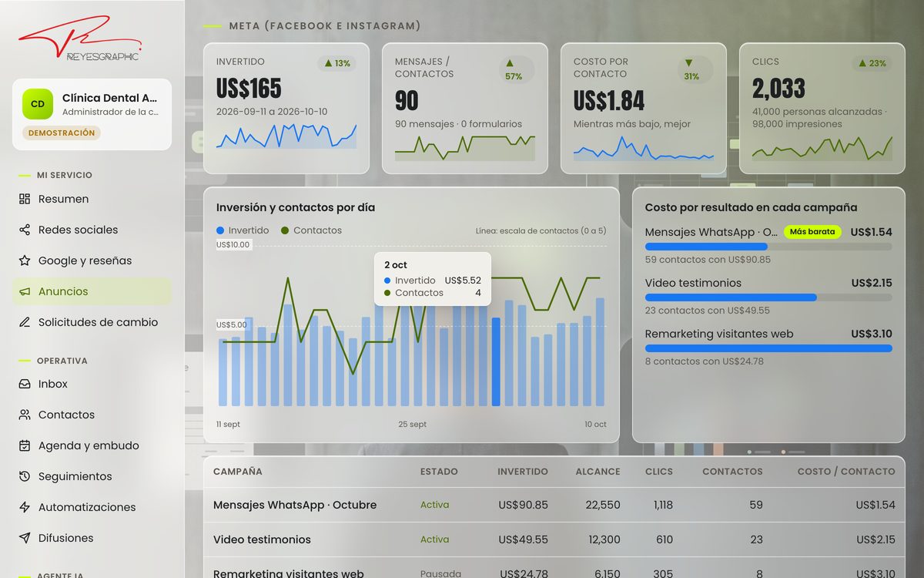
Task: Click the Invertido sparkline chart
Action: 286,136
